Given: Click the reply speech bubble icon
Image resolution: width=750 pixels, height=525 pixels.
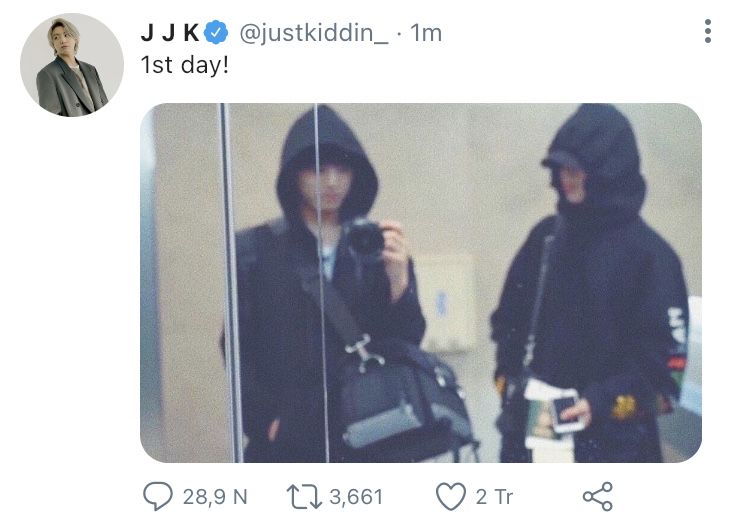Looking at the screenshot, I should click(158, 496).
